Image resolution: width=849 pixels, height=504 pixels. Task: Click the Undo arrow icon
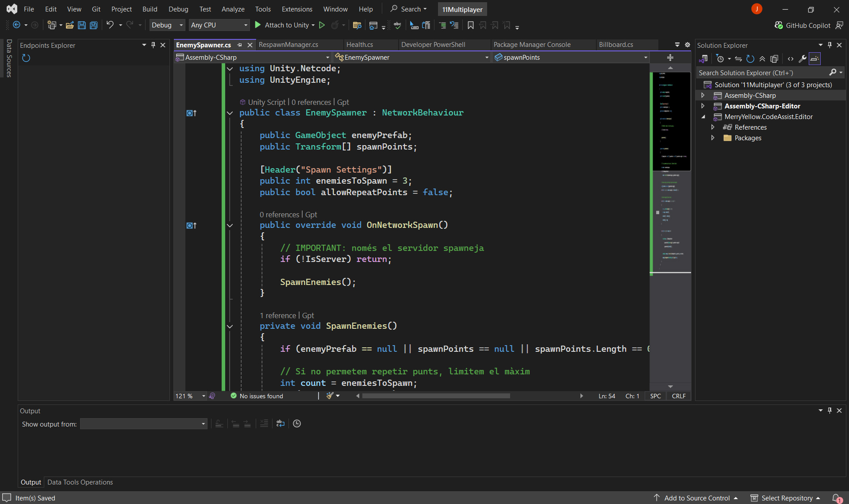(x=110, y=25)
